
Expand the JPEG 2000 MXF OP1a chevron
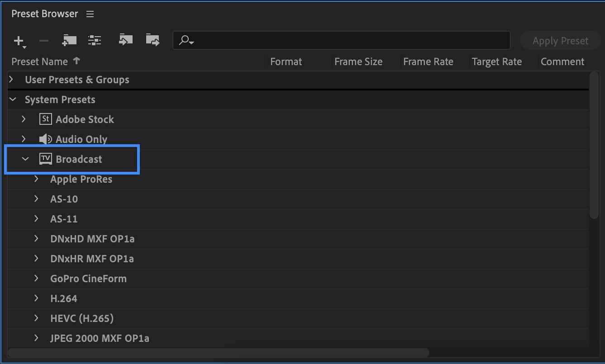click(37, 338)
